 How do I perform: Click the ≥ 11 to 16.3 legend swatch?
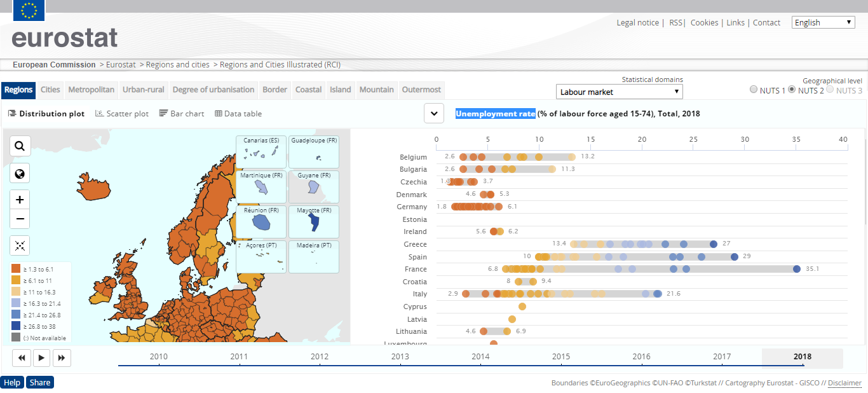pyautogui.click(x=16, y=292)
